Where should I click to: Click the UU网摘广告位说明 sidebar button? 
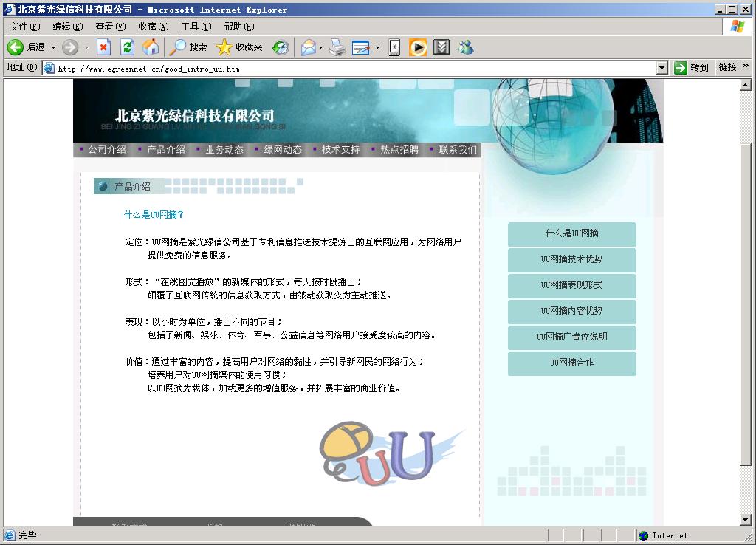[x=572, y=337]
